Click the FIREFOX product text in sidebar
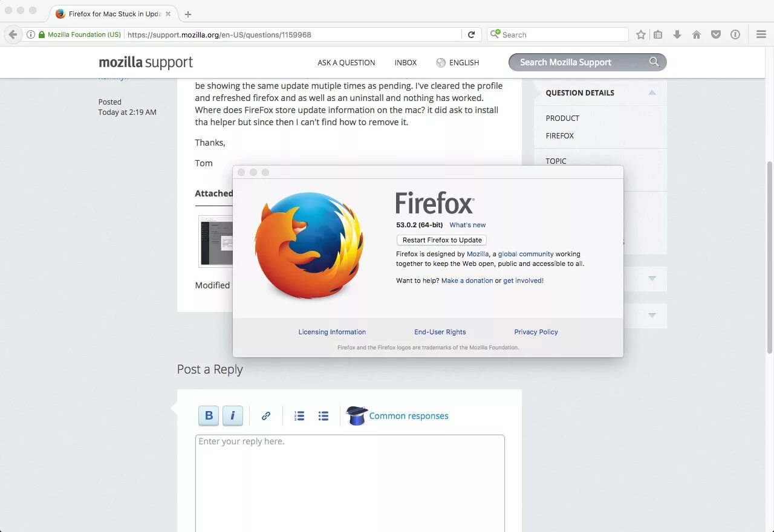Image resolution: width=774 pixels, height=532 pixels. (560, 135)
